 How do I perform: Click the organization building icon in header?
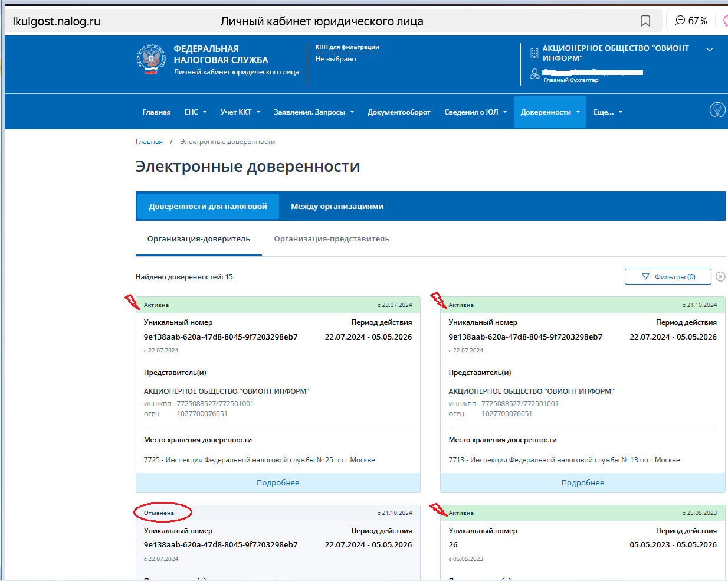tap(534, 53)
